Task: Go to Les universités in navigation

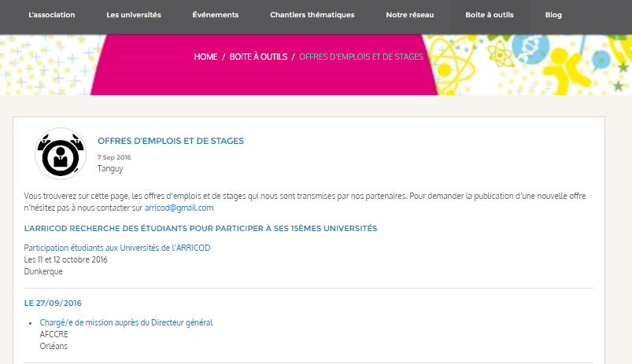Action: [x=134, y=15]
